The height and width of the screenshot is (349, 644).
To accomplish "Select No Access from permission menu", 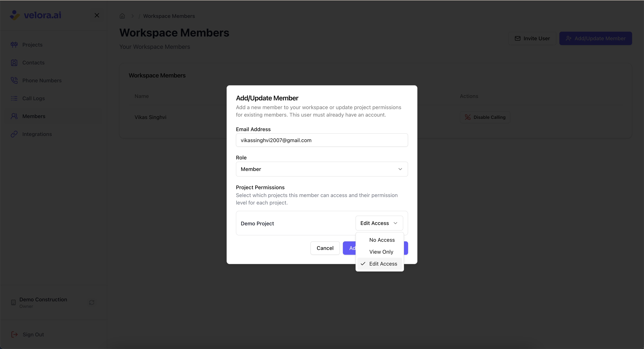I will pos(382,240).
